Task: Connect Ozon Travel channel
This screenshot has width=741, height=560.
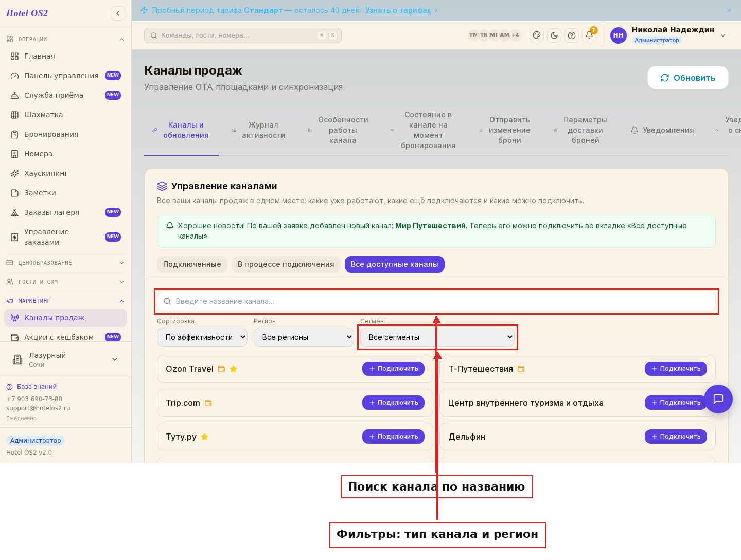Action: click(x=393, y=369)
